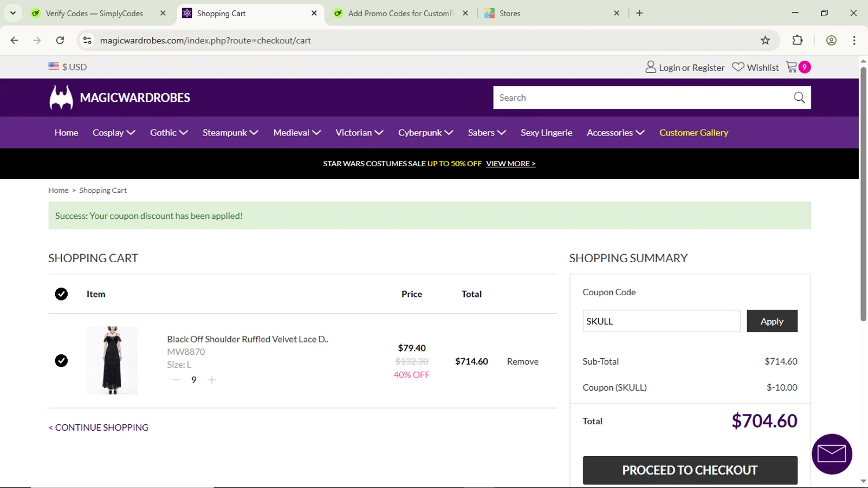View site information icon in address bar
This screenshot has width=868, height=488.
tap(87, 41)
